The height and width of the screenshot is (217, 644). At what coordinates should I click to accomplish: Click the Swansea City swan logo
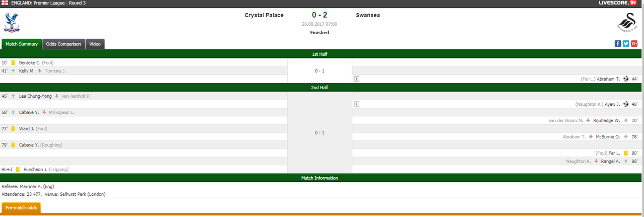click(627, 23)
